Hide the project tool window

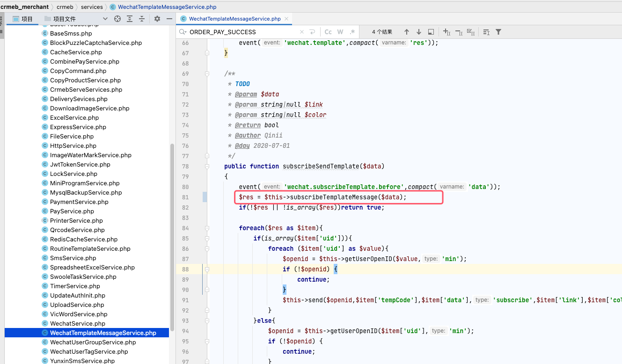click(x=169, y=19)
